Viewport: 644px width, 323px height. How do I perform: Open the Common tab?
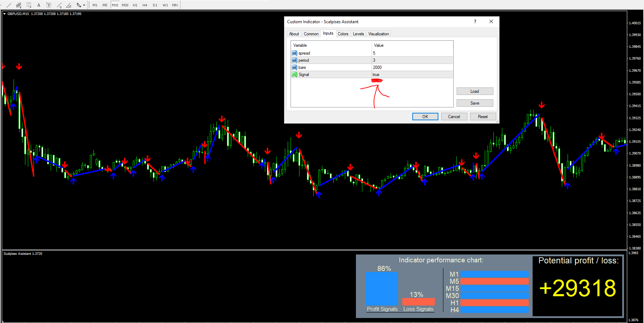pos(311,34)
